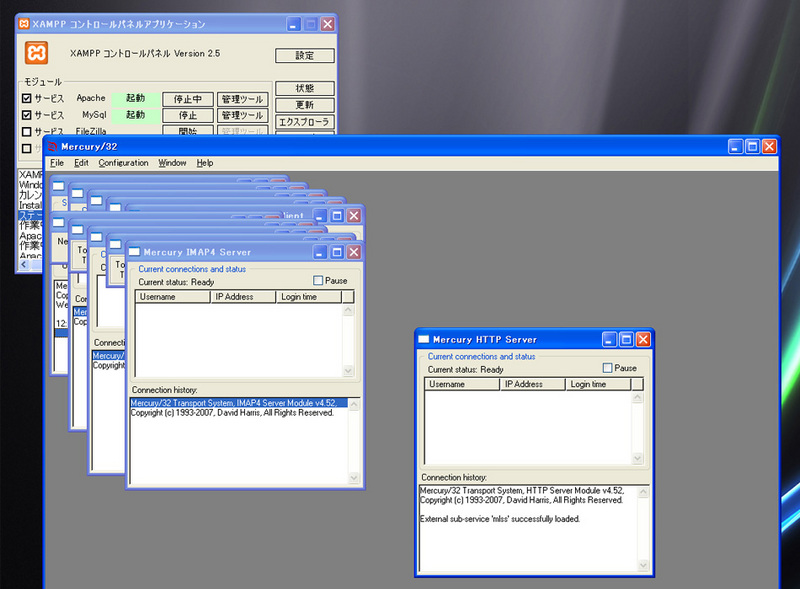Viewport: 800px width, 589px height.
Task: Click the Mercury/32 title bar icon
Action: 53,147
